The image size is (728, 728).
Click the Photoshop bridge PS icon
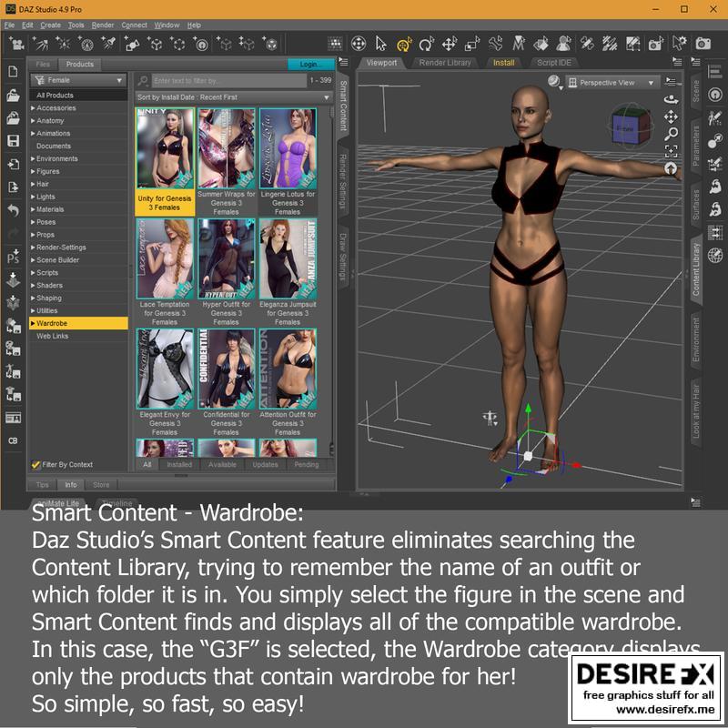click(13, 256)
